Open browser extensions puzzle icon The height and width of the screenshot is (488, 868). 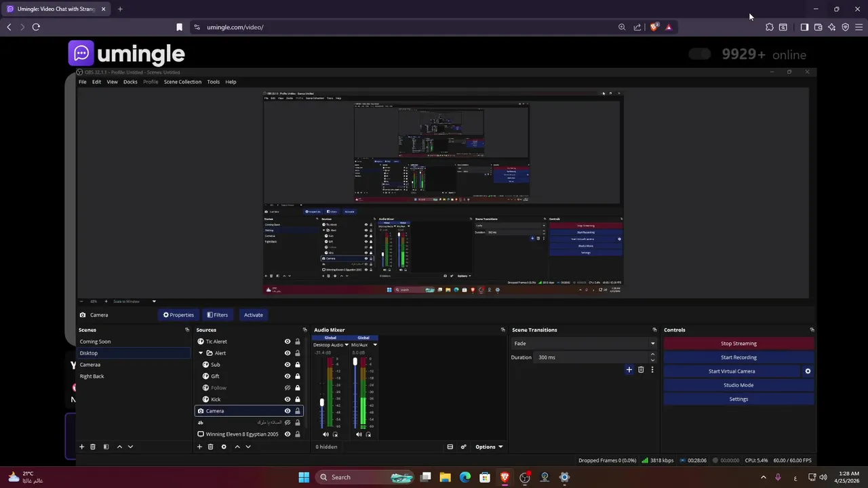tap(769, 27)
